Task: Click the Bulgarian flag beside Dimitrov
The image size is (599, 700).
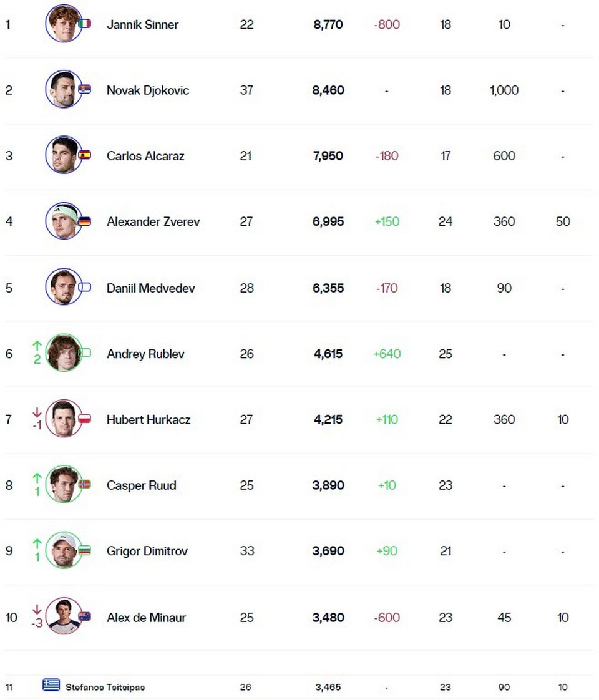Action: [85, 550]
